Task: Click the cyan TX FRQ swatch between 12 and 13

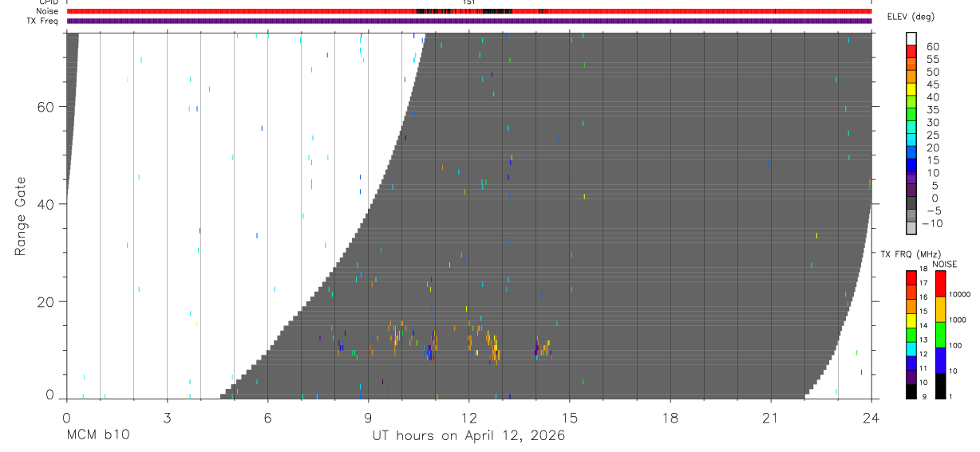Action: (911, 348)
